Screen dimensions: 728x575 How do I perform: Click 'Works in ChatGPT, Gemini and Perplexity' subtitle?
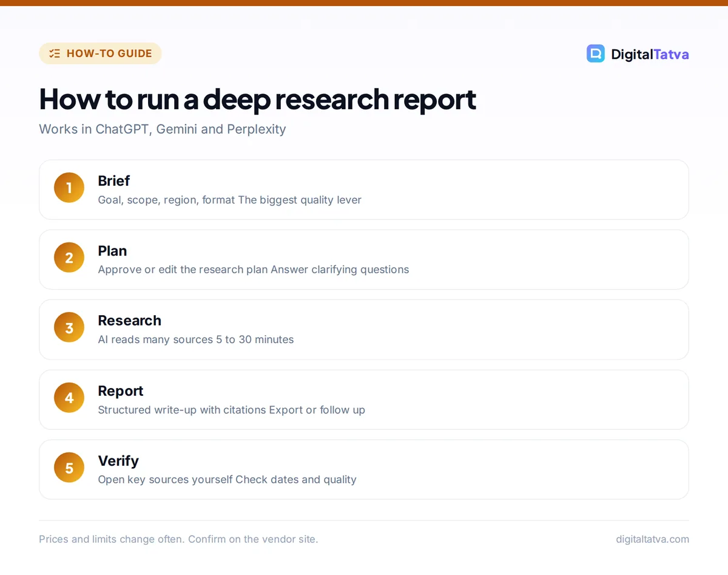pyautogui.click(x=163, y=129)
